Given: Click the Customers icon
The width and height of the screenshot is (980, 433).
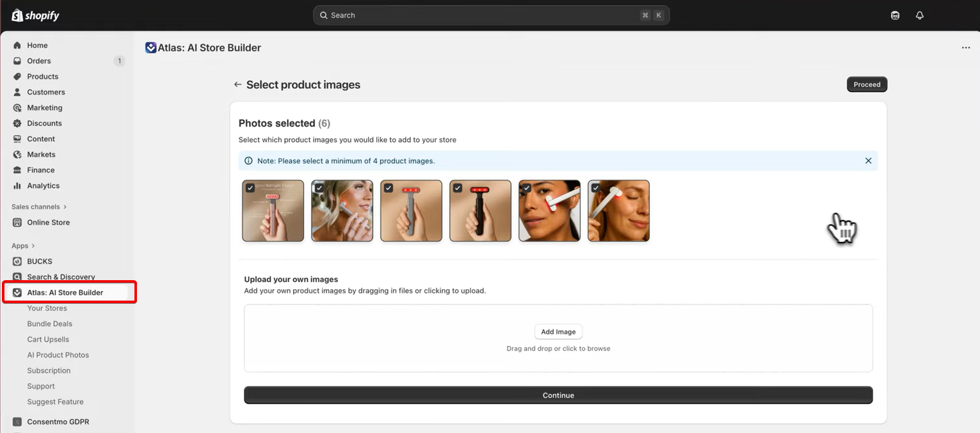Looking at the screenshot, I should coord(17,91).
